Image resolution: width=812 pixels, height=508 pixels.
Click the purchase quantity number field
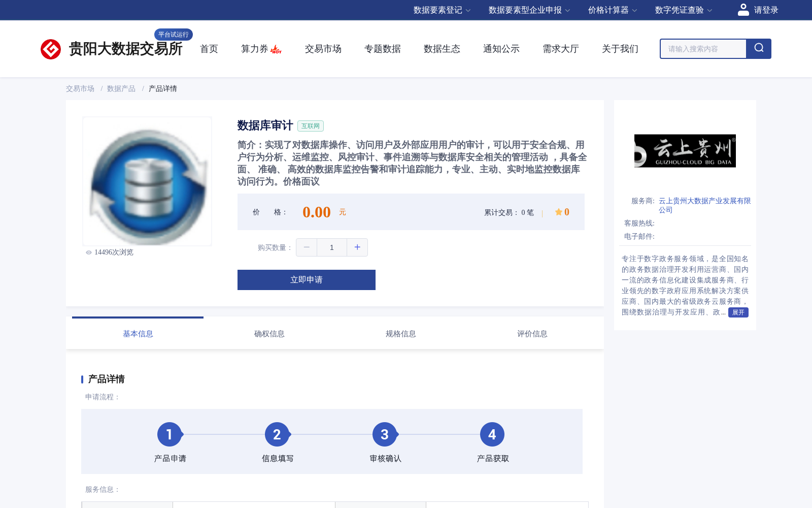pyautogui.click(x=332, y=247)
